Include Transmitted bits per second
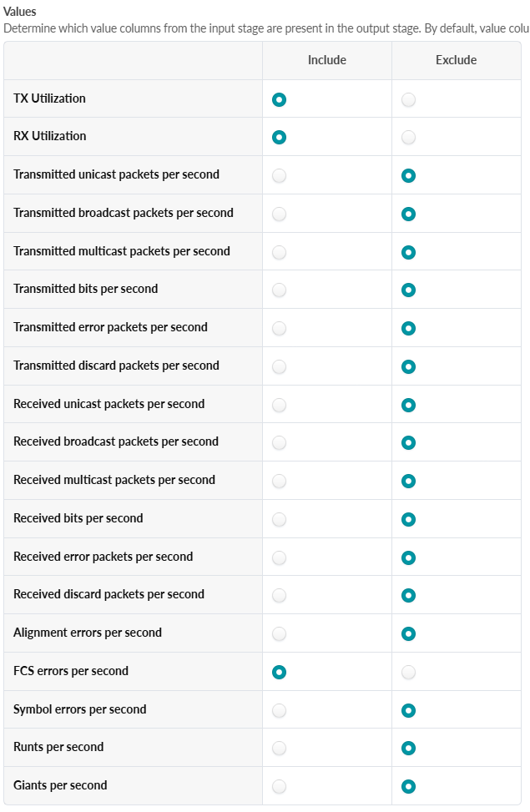Image resolution: width=530 pixels, height=812 pixels. [x=279, y=290]
